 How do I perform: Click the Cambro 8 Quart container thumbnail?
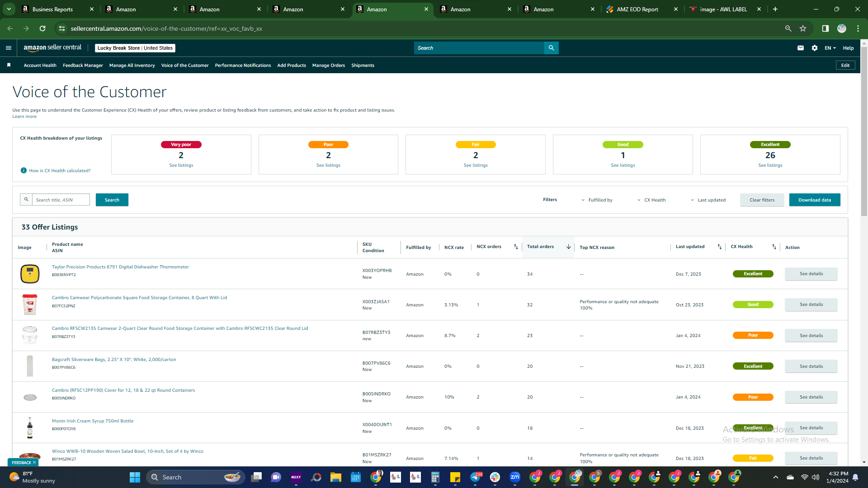click(30, 305)
